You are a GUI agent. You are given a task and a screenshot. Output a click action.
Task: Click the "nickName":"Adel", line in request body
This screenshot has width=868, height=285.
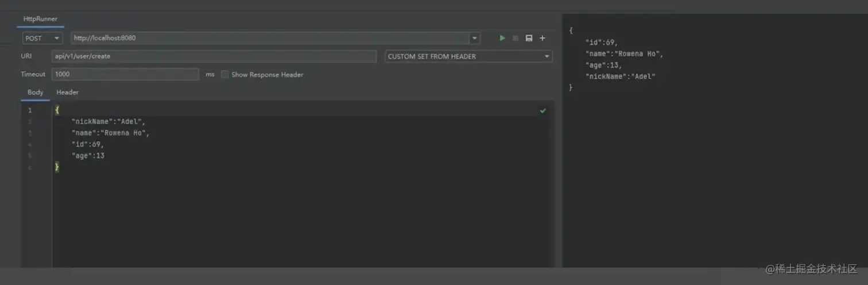(108, 122)
